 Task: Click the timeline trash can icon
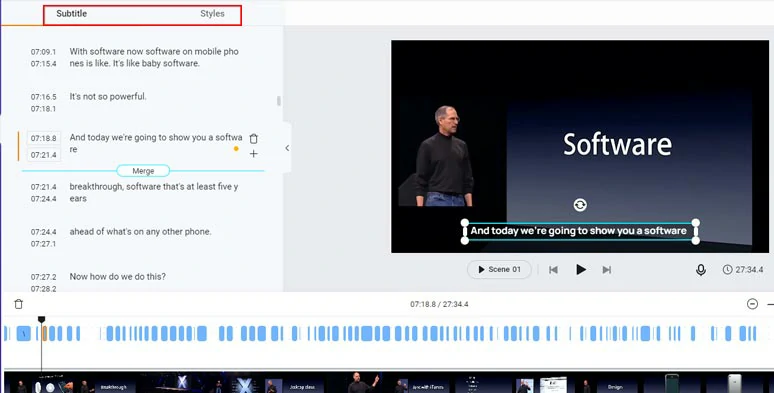pos(18,304)
